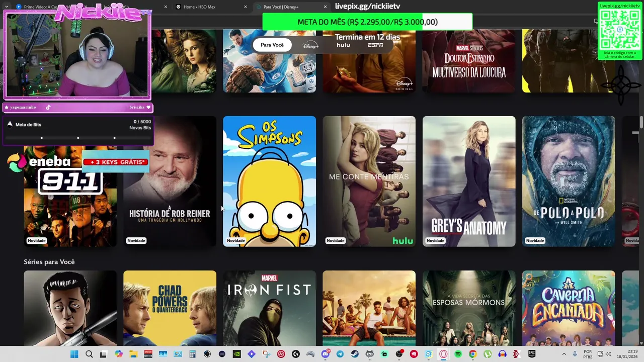Select the Para Você filter pill
The image size is (644, 362).
pyautogui.click(x=272, y=45)
